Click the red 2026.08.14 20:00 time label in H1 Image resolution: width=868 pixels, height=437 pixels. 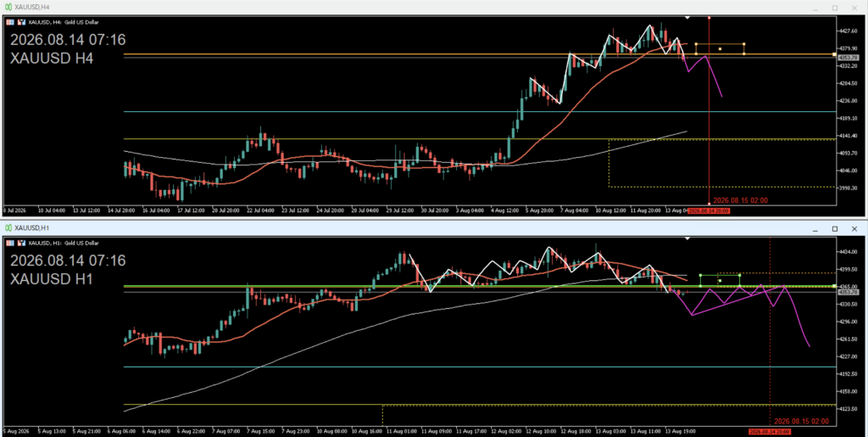(770, 431)
